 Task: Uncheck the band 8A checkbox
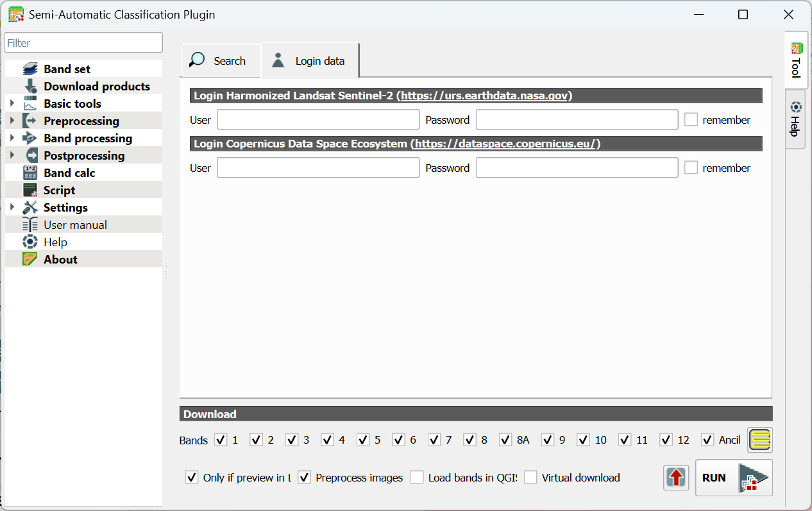tap(505, 440)
